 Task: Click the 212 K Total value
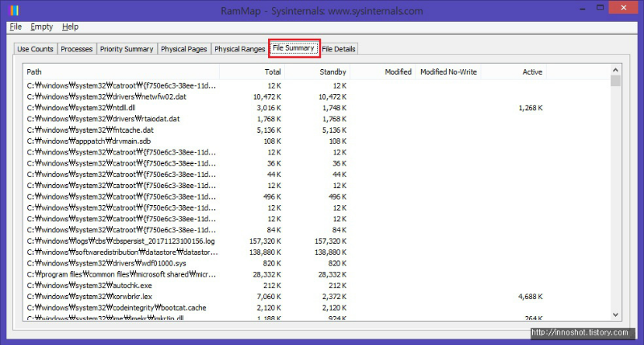272,285
